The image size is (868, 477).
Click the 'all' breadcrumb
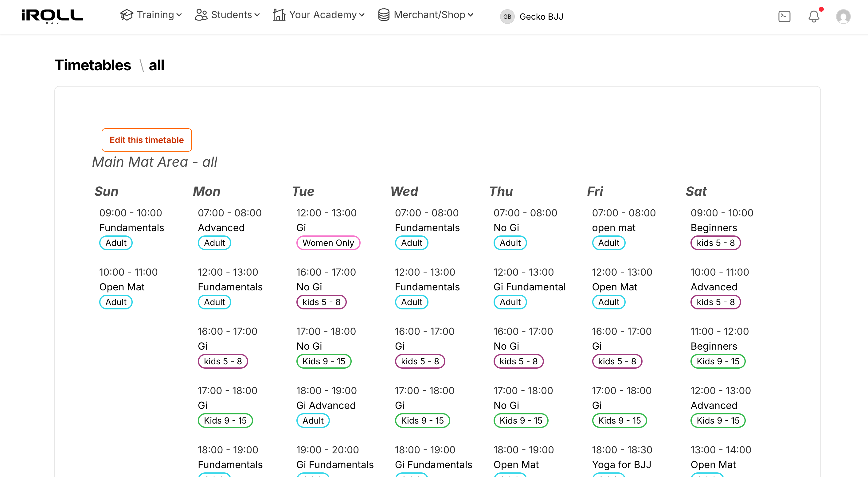[x=156, y=65]
